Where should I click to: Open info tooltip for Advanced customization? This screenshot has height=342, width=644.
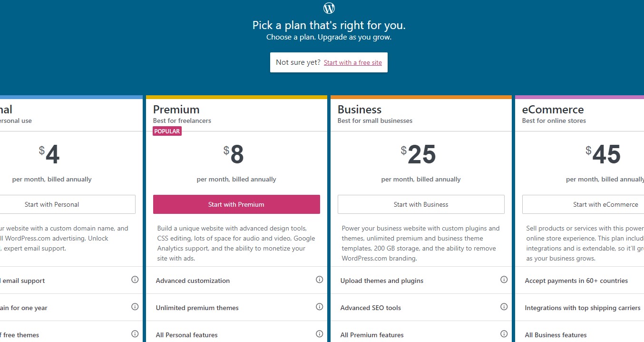tap(320, 280)
